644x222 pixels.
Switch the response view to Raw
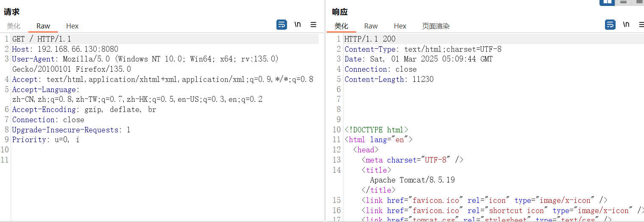click(x=371, y=26)
